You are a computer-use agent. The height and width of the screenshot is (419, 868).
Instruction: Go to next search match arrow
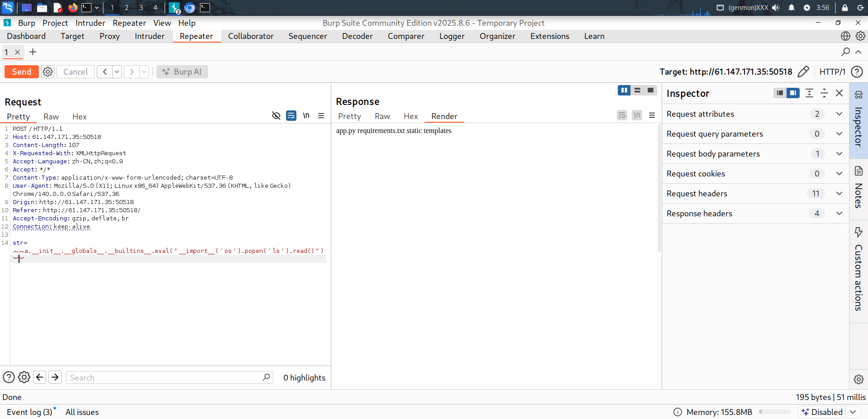55,377
